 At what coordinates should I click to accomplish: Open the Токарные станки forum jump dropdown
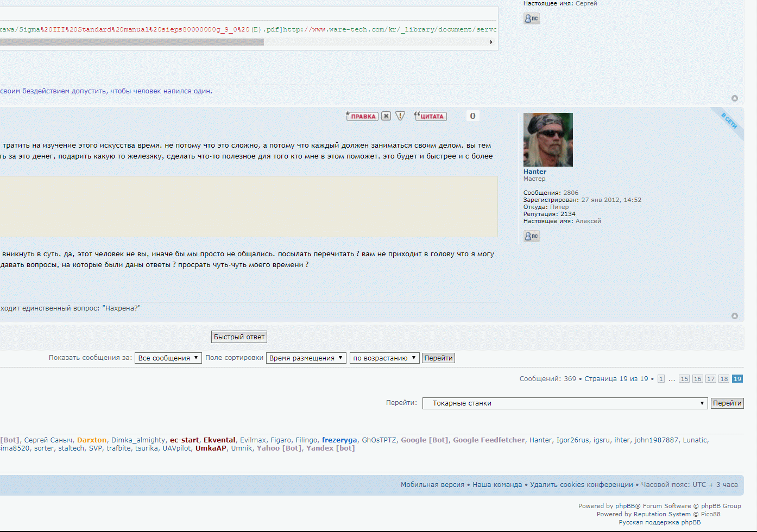[x=565, y=403]
